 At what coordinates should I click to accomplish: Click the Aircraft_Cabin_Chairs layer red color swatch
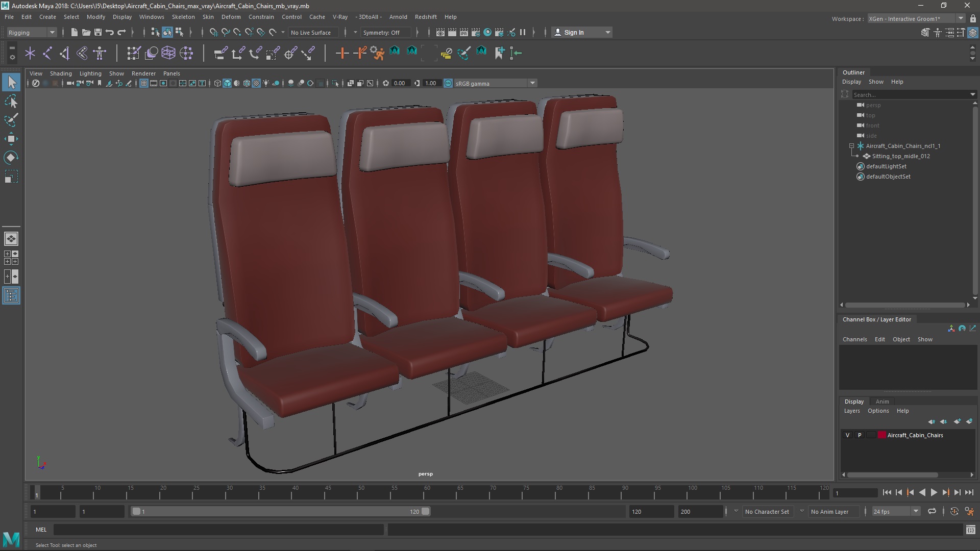click(x=882, y=435)
